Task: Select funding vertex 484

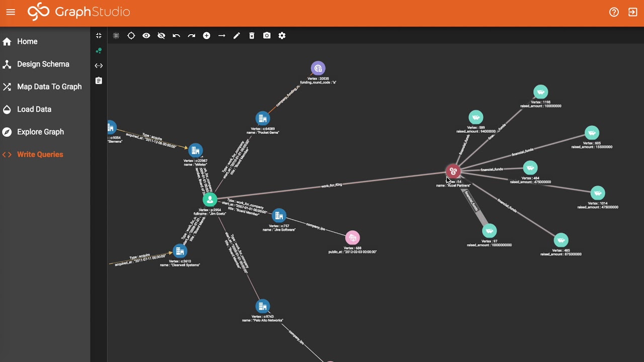Action: (x=530, y=168)
